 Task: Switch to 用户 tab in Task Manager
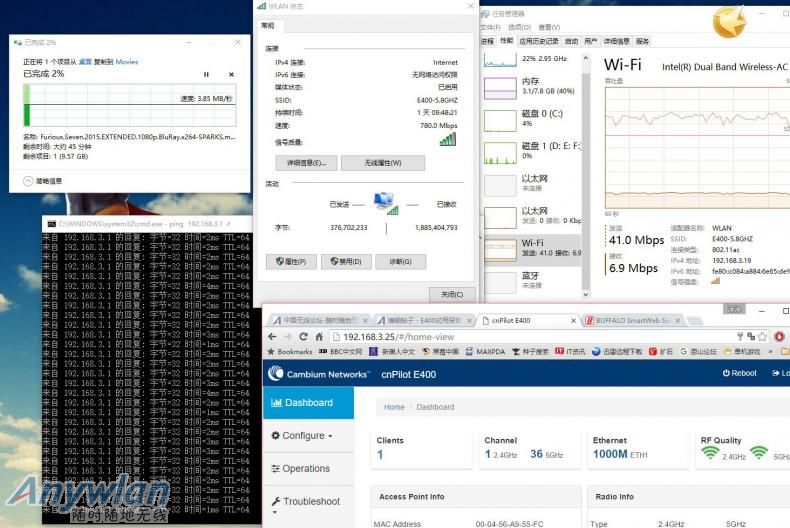590,41
